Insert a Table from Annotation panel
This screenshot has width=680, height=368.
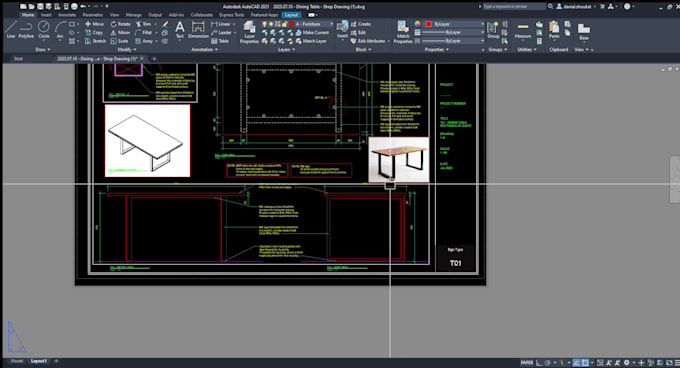220,41
